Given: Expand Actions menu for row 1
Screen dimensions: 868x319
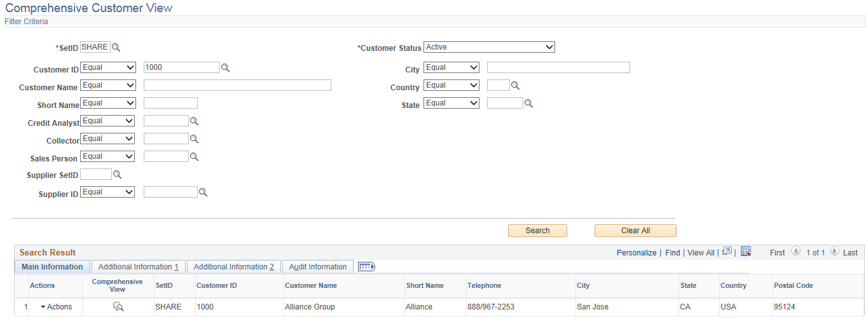Looking at the screenshot, I should [x=56, y=307].
